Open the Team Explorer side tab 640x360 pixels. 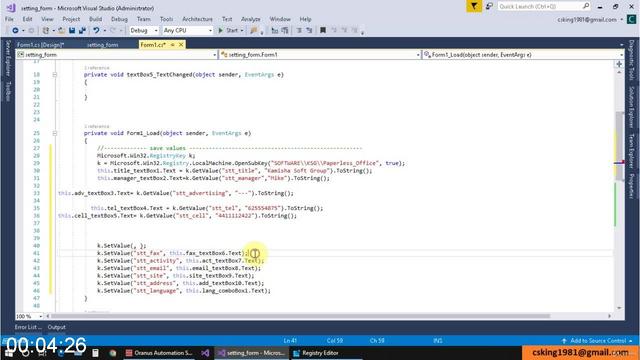coord(631,151)
